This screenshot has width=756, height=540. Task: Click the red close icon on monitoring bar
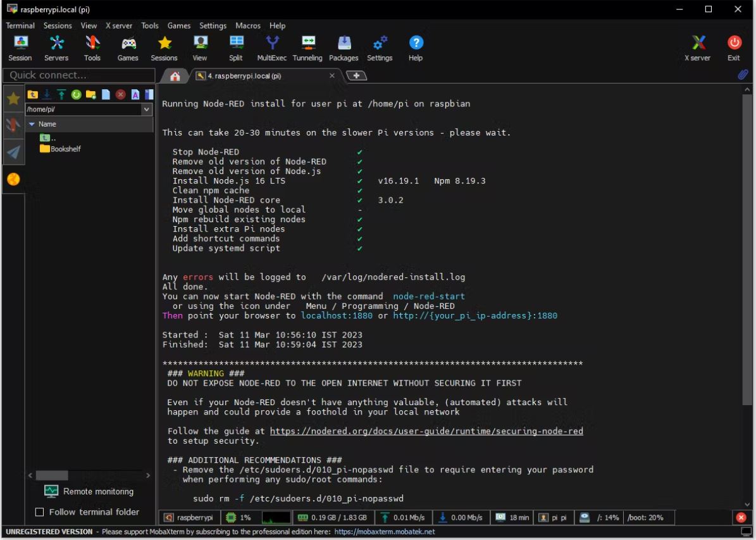coord(741,518)
